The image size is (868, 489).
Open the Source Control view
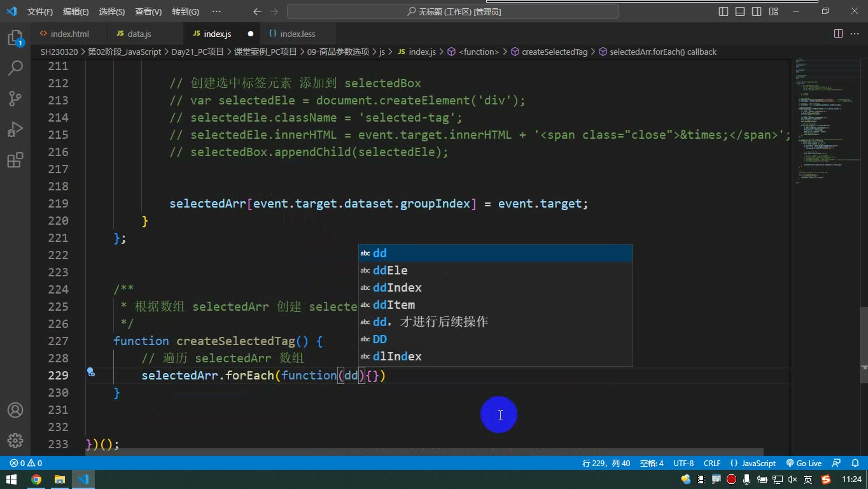tap(15, 98)
